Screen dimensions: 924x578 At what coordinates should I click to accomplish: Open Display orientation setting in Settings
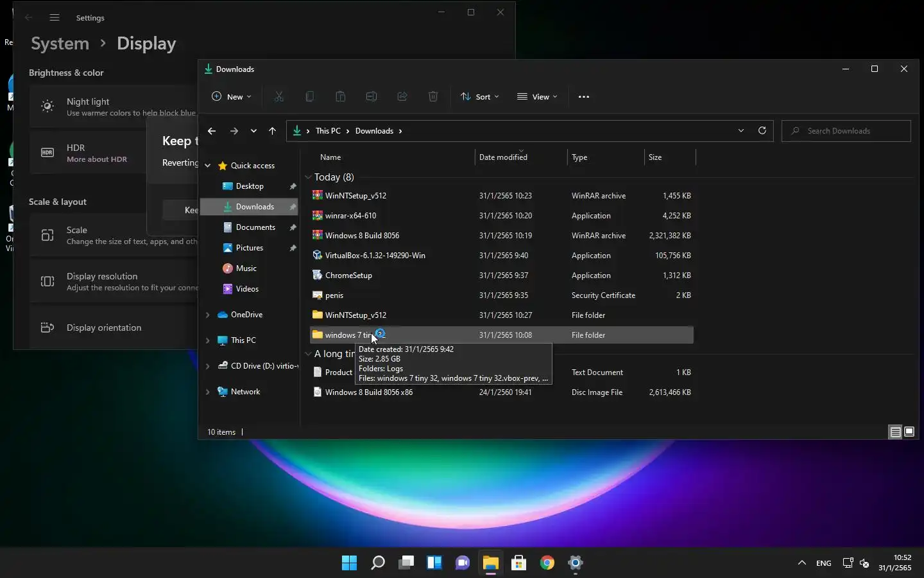[114, 328]
